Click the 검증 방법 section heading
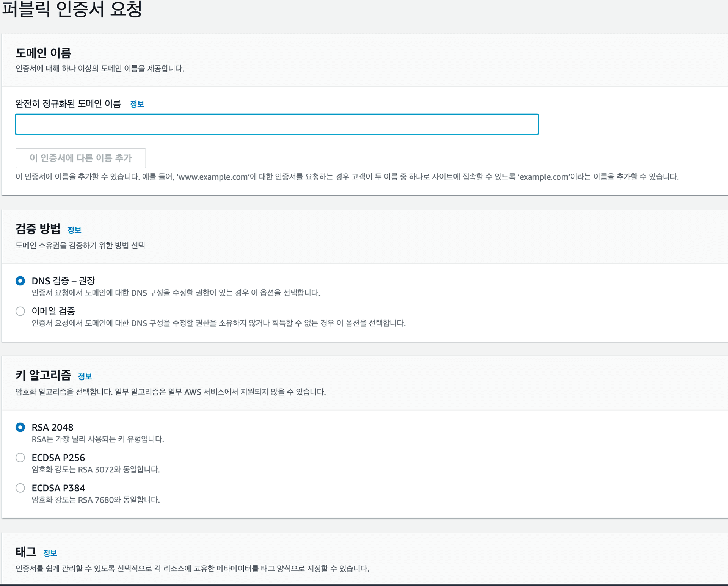Screen dimensions: 728x586 (38, 229)
